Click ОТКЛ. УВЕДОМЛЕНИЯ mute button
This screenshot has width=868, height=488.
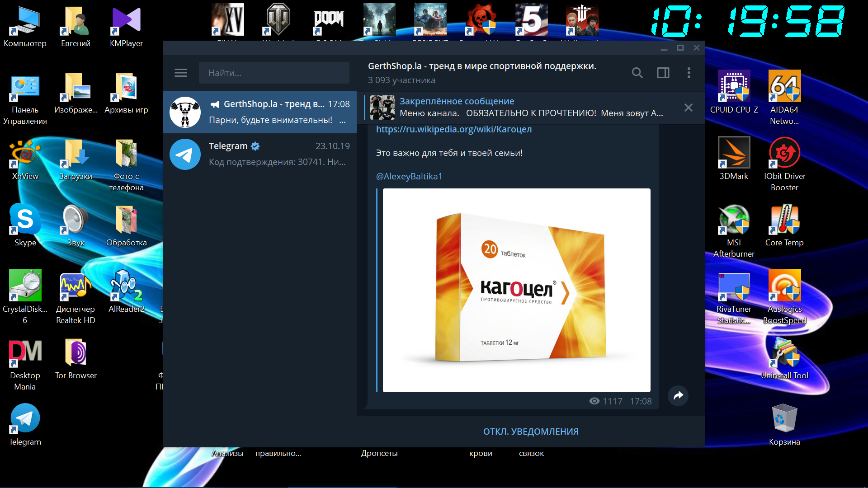(531, 432)
